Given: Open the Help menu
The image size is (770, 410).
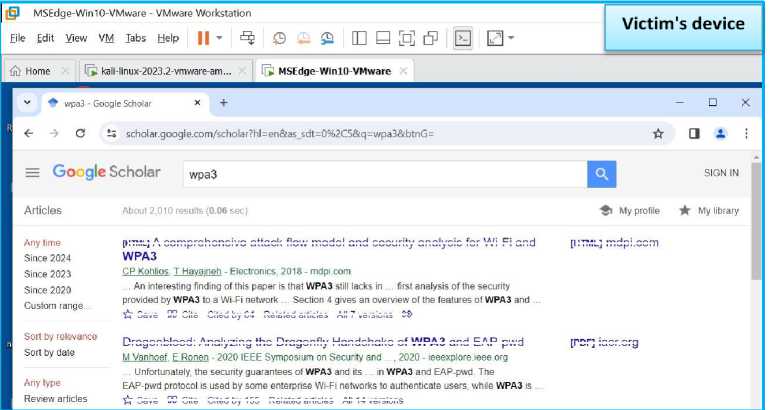Looking at the screenshot, I should [168, 38].
